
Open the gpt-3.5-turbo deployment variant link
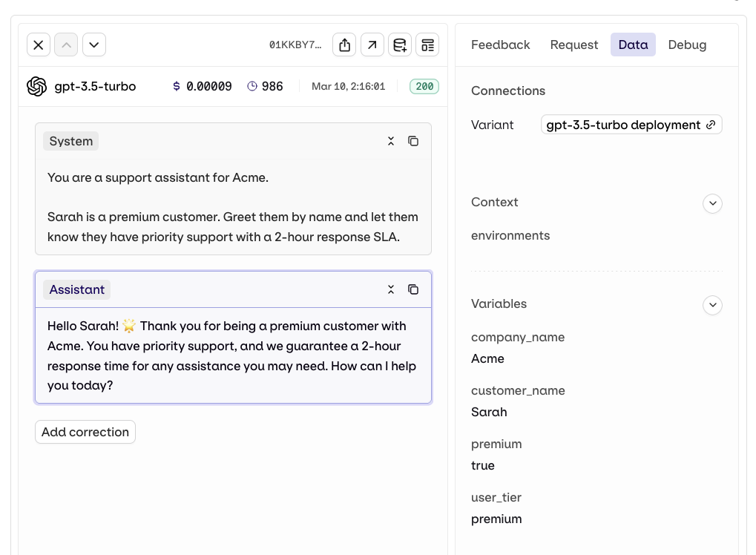pos(631,125)
